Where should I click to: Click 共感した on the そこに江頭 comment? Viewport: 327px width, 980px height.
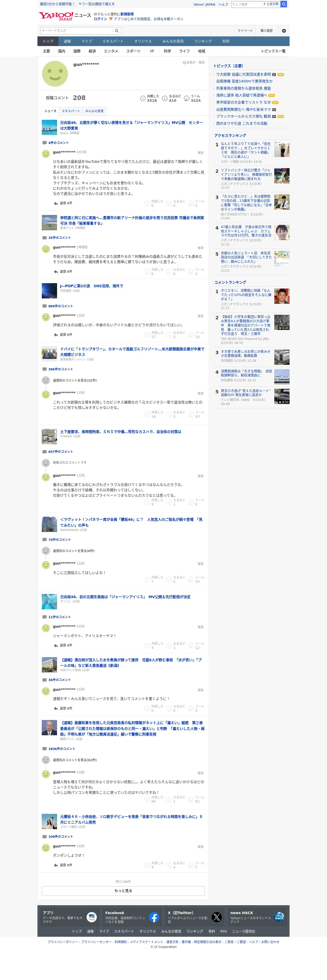[154, 579]
